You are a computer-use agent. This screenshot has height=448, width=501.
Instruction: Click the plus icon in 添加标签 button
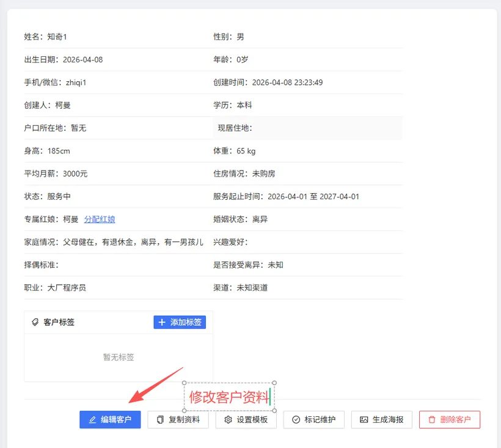coord(162,322)
